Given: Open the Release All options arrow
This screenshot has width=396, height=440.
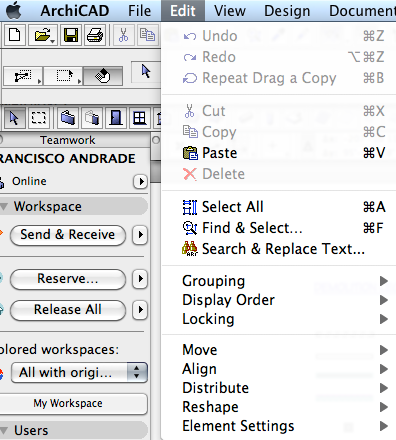Looking at the screenshot, I should [x=140, y=310].
